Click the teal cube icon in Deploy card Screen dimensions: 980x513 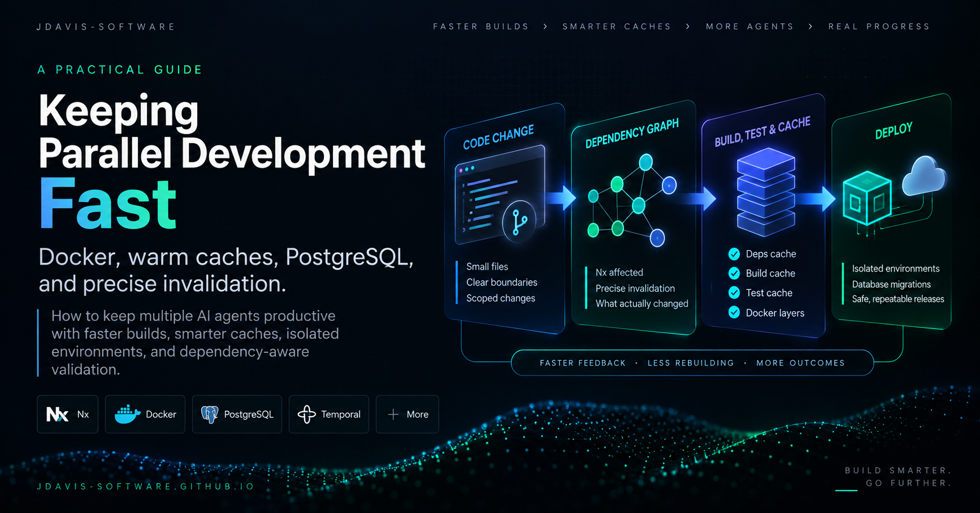click(867, 198)
